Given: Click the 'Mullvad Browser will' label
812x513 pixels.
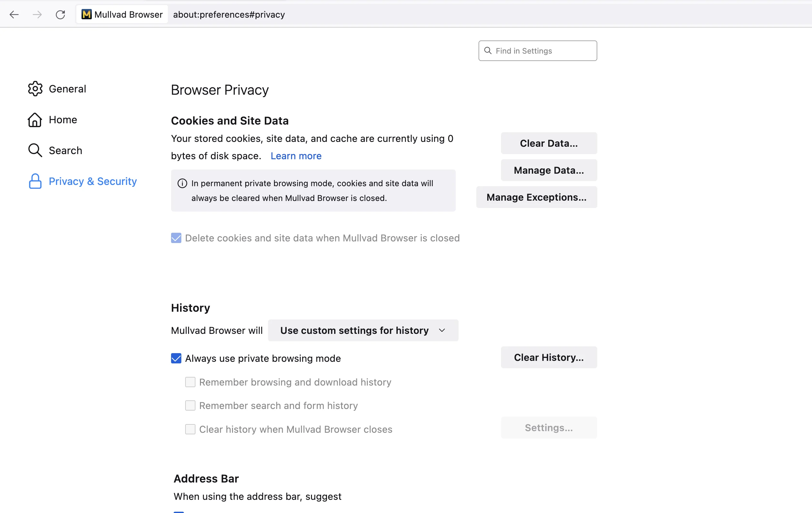Looking at the screenshot, I should click(x=217, y=331).
